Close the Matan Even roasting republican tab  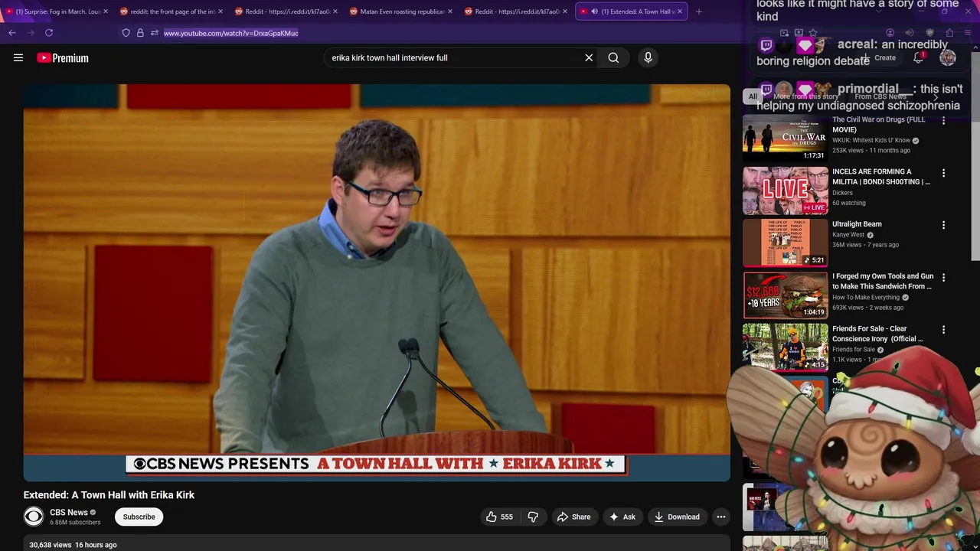[x=450, y=11]
